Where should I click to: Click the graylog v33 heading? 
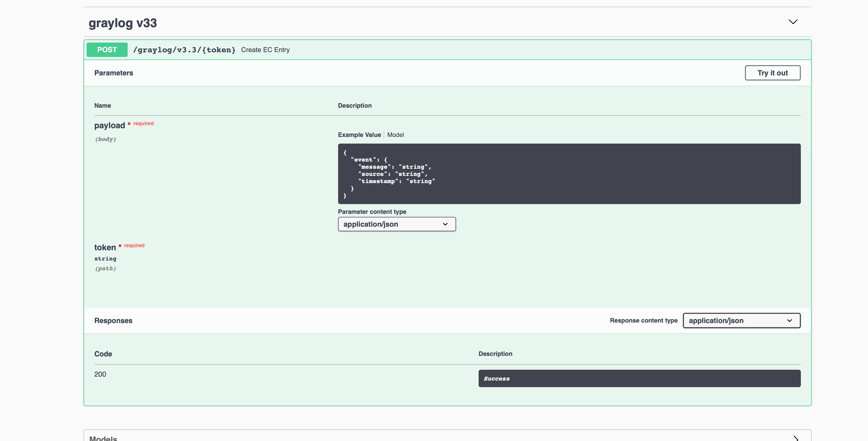click(x=123, y=23)
